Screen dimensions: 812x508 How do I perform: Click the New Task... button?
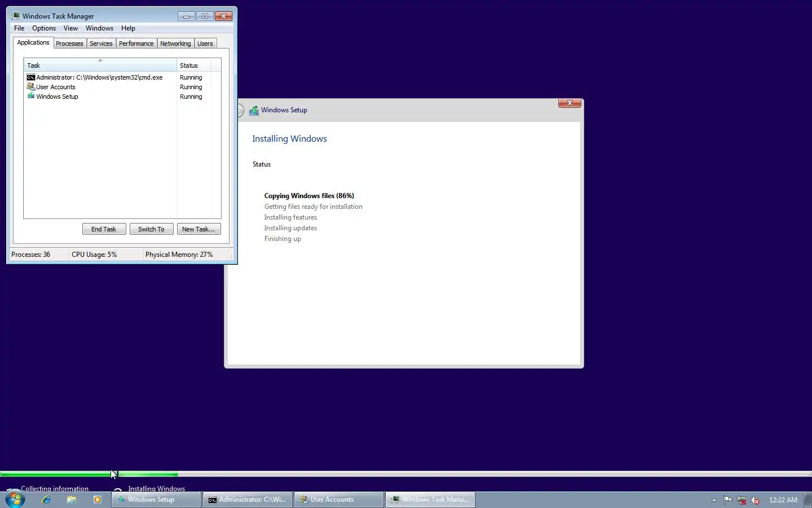click(x=198, y=229)
